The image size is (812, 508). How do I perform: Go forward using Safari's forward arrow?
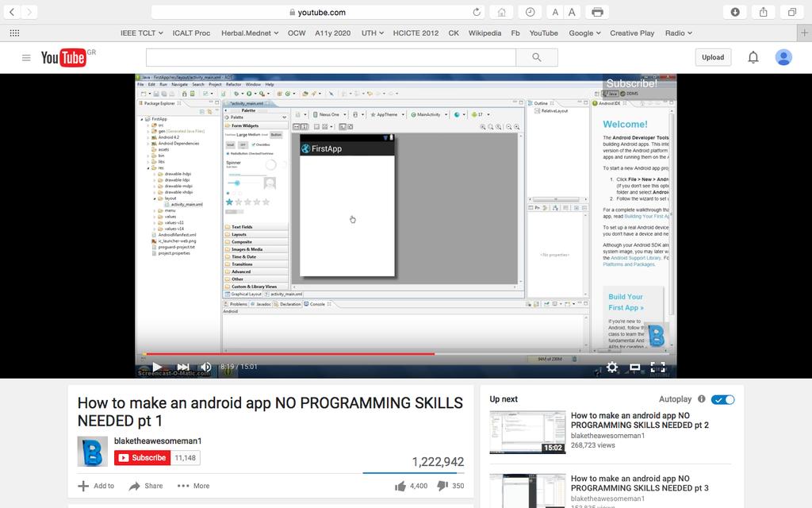coord(29,12)
